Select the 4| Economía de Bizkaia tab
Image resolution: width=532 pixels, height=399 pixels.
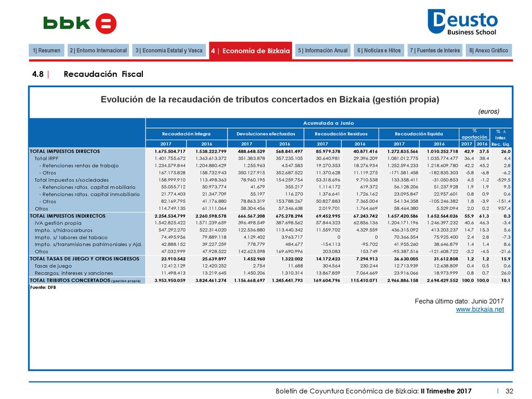(250, 51)
